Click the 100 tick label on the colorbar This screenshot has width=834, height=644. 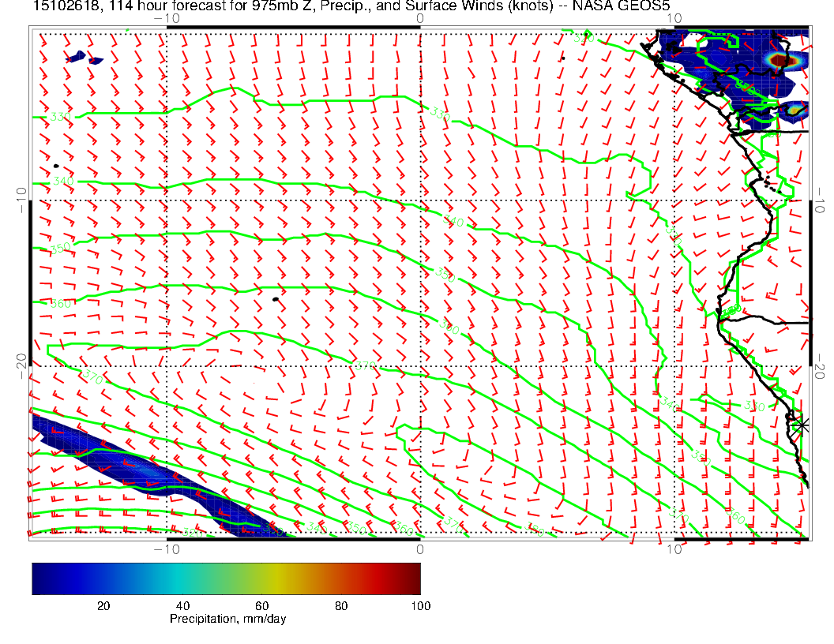420,606
